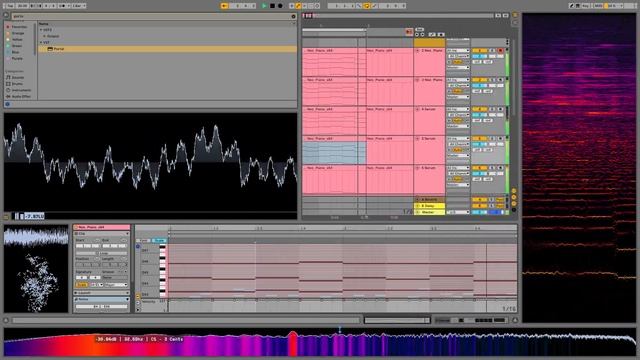Image resolution: width=640 pixels, height=360 pixels.
Task: Open the input type dropdown of 4 Serum
Action: click(458, 109)
